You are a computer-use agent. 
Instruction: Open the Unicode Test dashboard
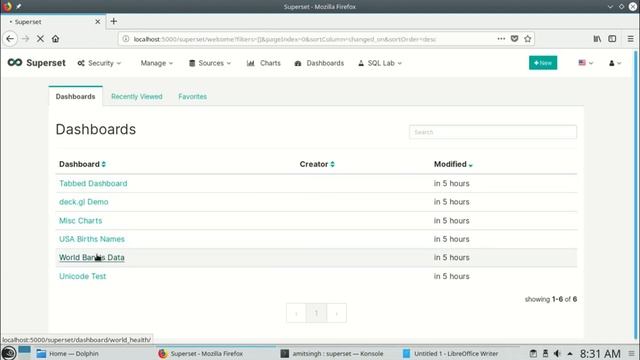pyautogui.click(x=82, y=276)
